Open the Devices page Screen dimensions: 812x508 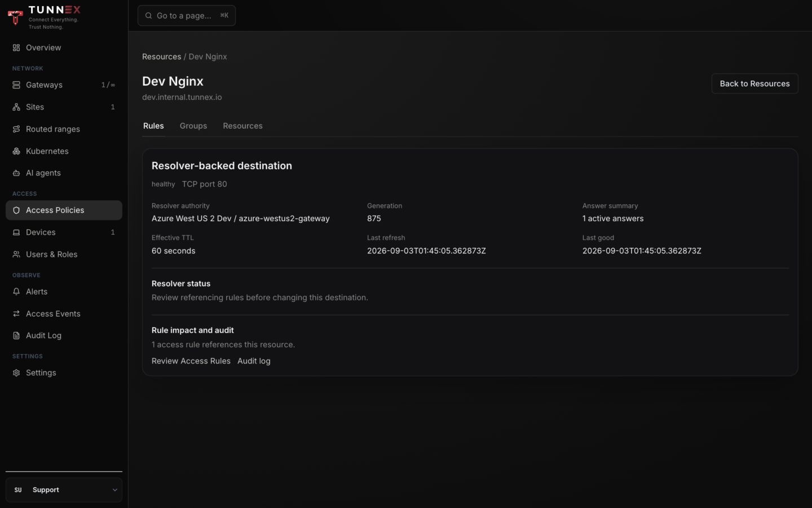[x=64, y=233]
